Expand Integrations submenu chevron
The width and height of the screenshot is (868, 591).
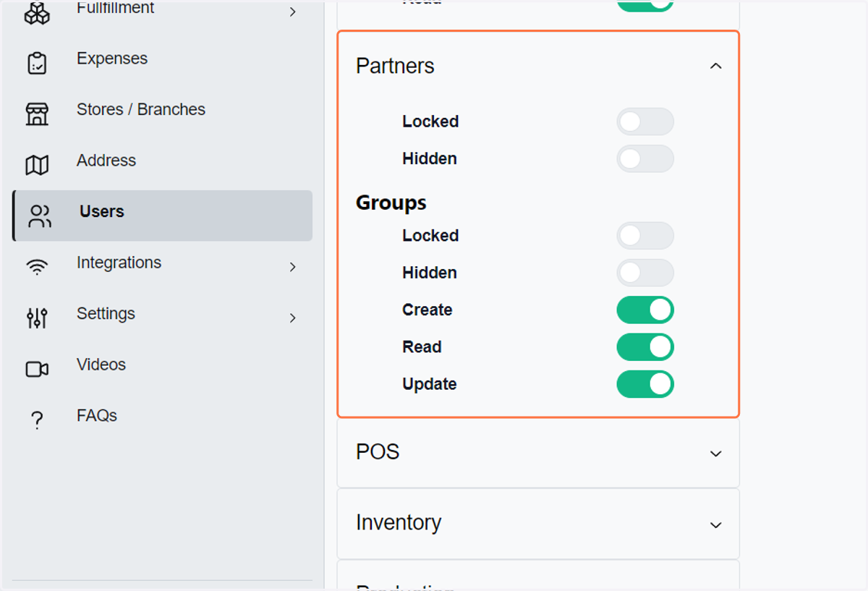292,267
